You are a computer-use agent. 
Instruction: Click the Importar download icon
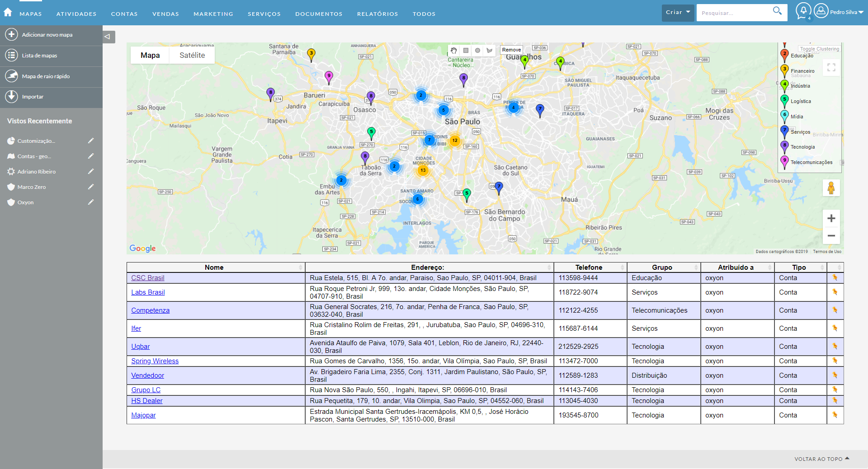pos(11,96)
